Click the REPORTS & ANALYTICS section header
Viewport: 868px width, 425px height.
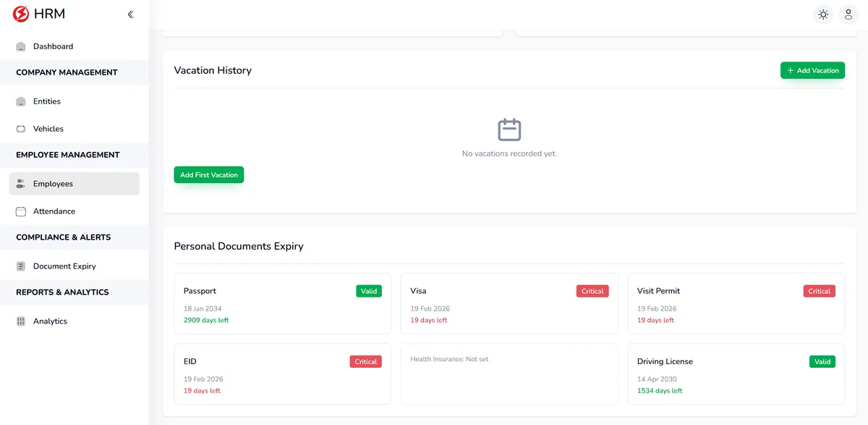coord(62,293)
